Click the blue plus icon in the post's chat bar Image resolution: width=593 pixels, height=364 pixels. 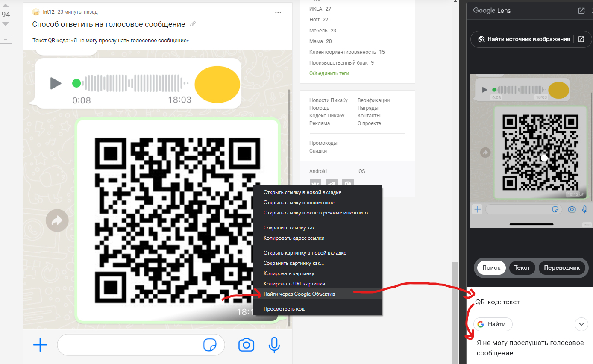tap(40, 345)
